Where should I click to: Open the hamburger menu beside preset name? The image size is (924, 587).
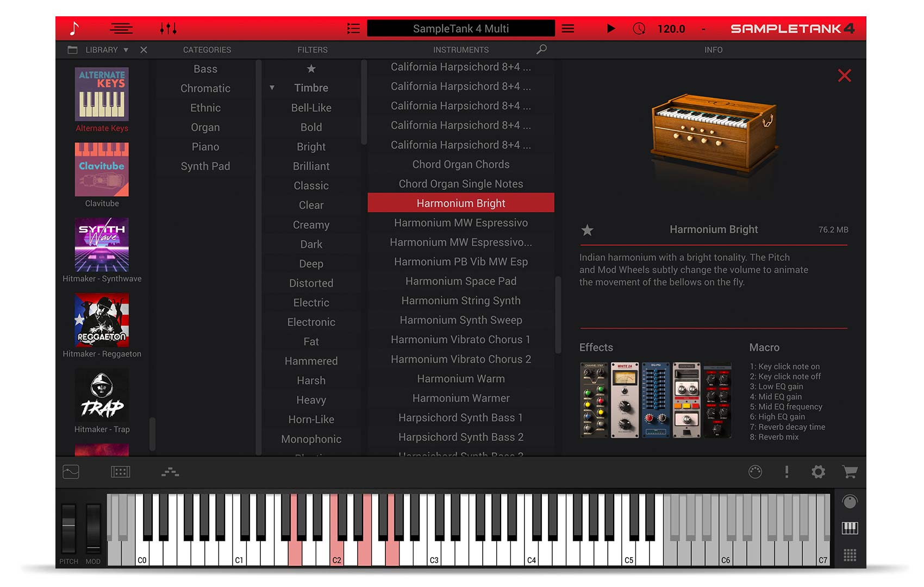click(x=568, y=28)
